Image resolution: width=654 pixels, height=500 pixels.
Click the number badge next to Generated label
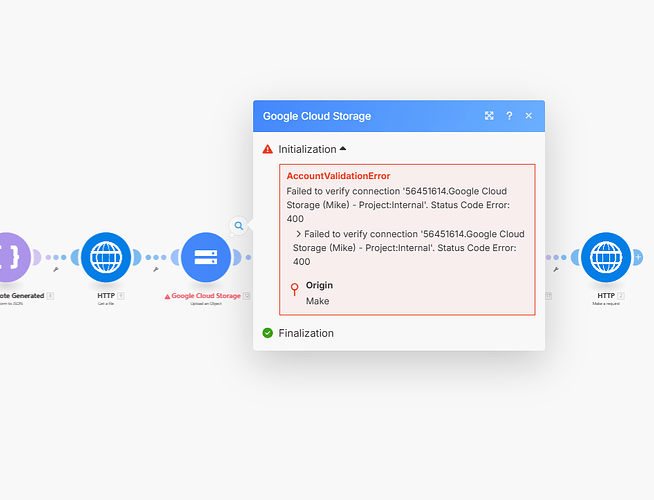(x=50, y=296)
